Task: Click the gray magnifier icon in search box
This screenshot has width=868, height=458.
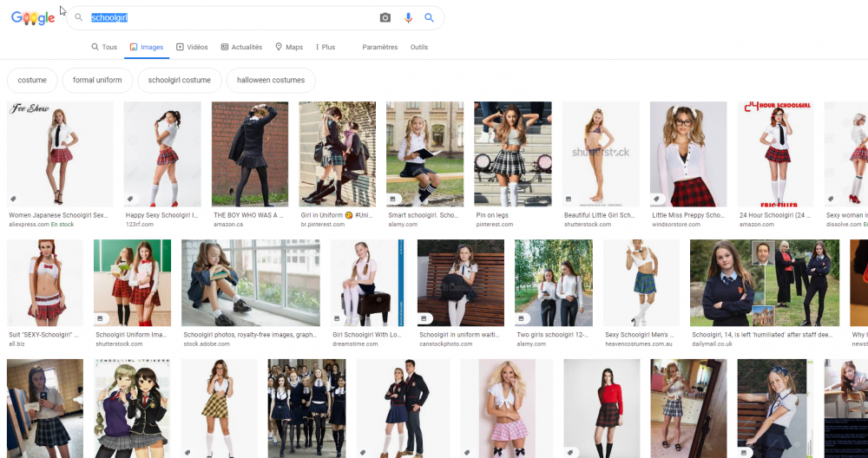Action: pyautogui.click(x=79, y=18)
